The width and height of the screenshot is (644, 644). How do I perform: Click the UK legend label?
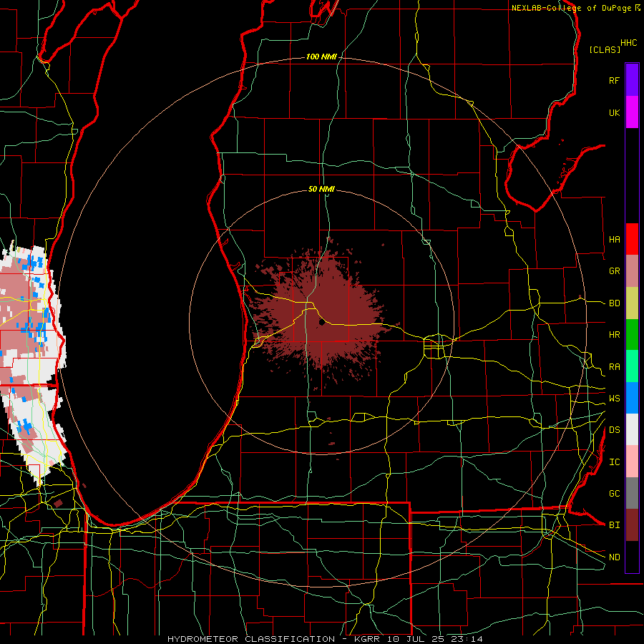point(615,112)
